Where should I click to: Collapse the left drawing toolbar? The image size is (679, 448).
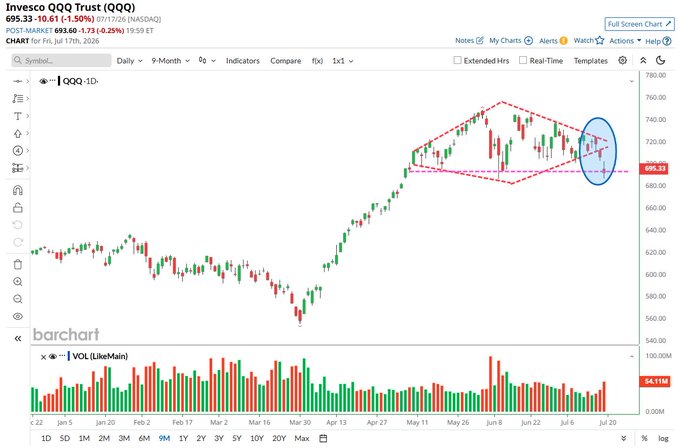point(18,338)
